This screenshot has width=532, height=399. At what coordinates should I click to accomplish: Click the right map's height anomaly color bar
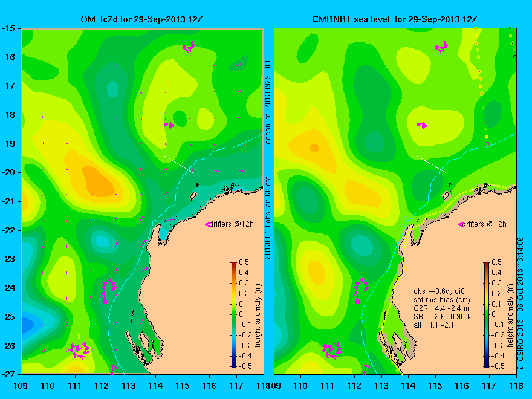[x=487, y=314]
